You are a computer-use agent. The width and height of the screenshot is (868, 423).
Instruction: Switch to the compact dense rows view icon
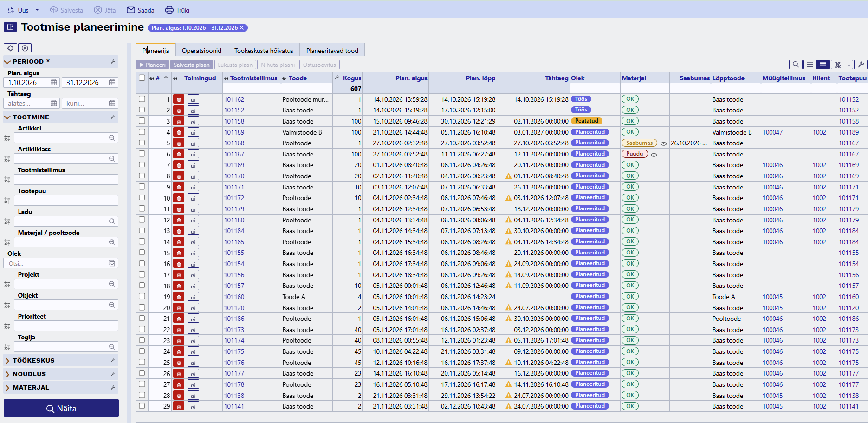click(x=823, y=65)
